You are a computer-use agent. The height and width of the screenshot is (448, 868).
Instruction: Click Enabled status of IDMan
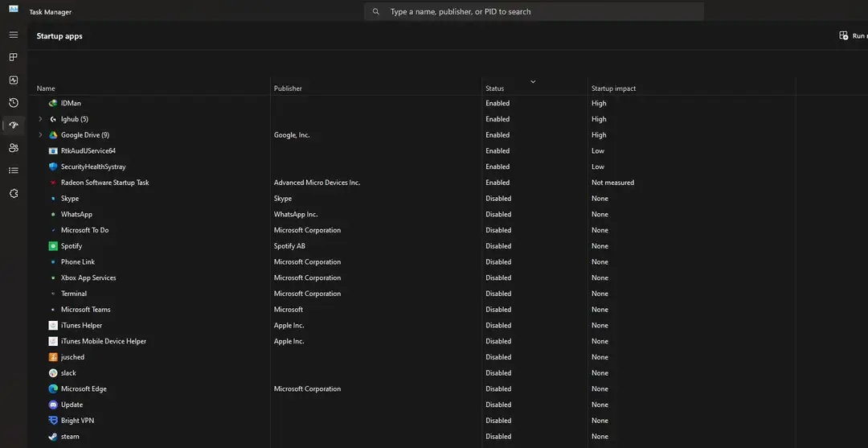[x=497, y=103]
